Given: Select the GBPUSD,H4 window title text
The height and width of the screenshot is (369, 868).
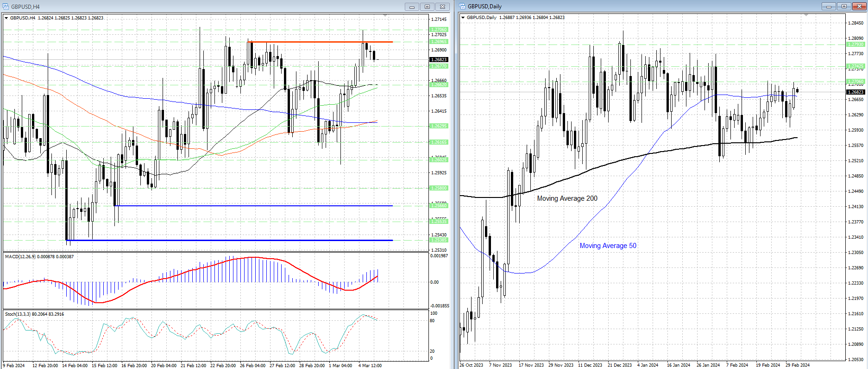Looking at the screenshot, I should [x=25, y=7].
